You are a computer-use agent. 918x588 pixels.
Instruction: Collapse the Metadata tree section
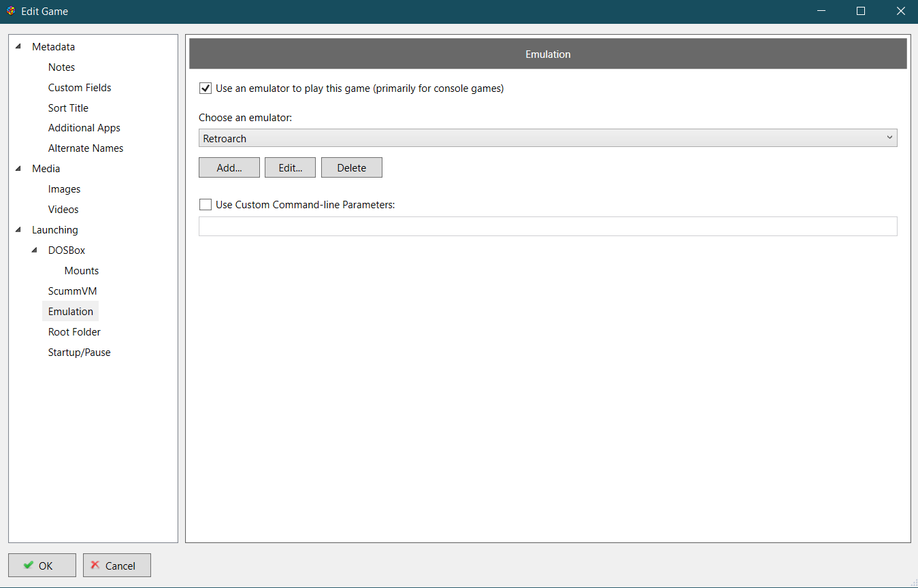[x=18, y=47]
